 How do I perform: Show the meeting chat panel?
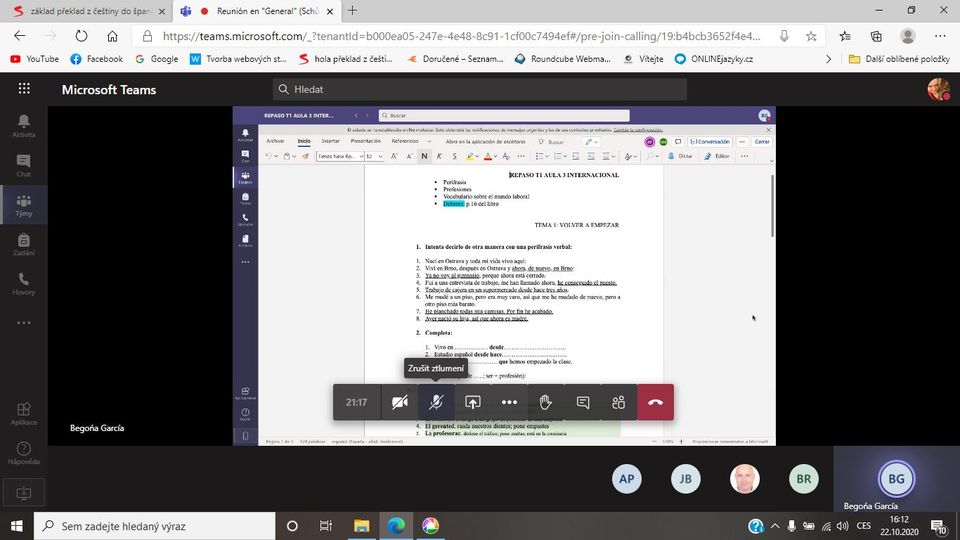click(582, 402)
